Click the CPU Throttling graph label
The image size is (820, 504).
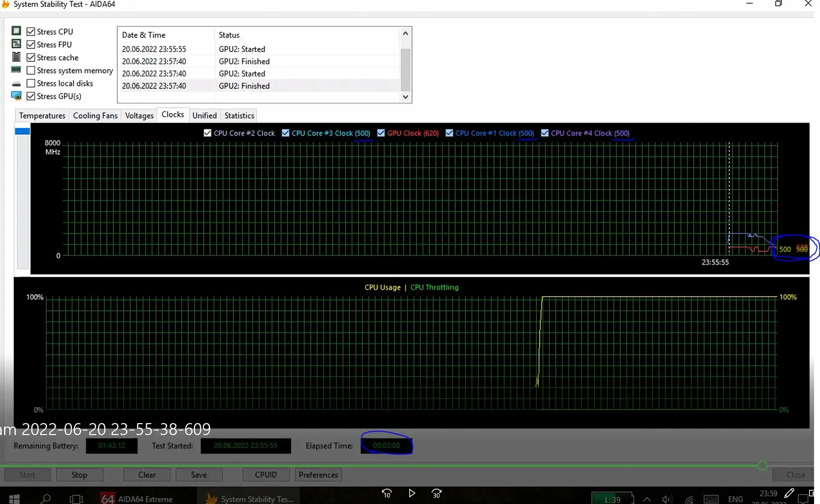435,287
